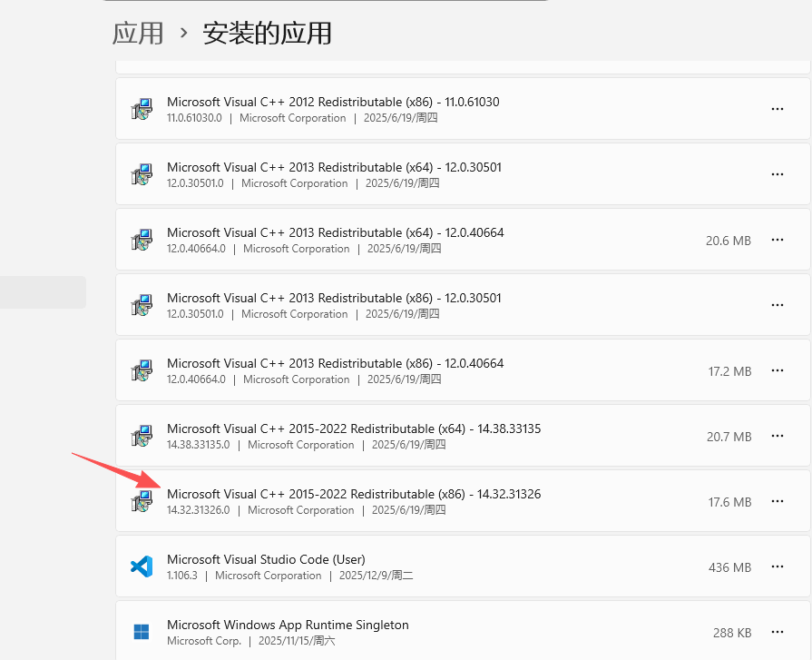Click icon of Visual C++ 2012 Redistributable (x86)

pyautogui.click(x=141, y=110)
